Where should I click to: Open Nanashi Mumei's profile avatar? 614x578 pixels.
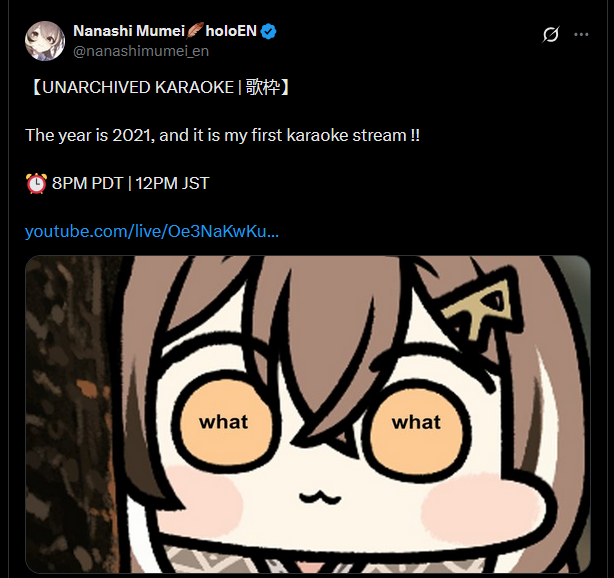[x=45, y=41]
